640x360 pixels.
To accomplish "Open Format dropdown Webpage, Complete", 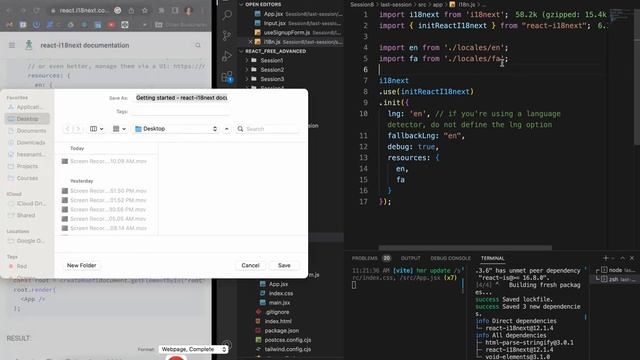I will point(193,349).
